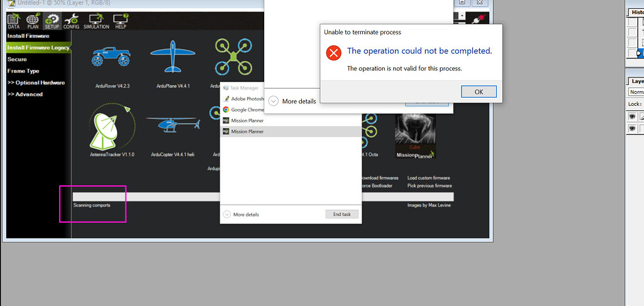Open the Secure sidebar entry
644x306 pixels.
tap(17, 59)
